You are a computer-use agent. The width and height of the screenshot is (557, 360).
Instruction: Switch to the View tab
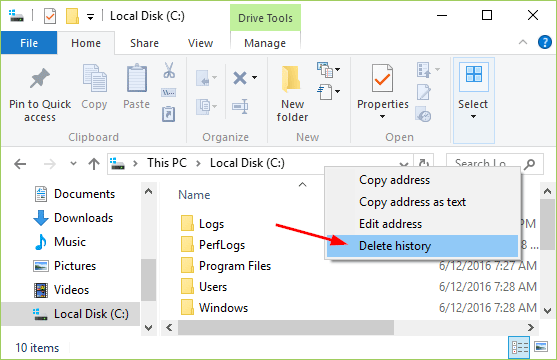tap(200, 43)
